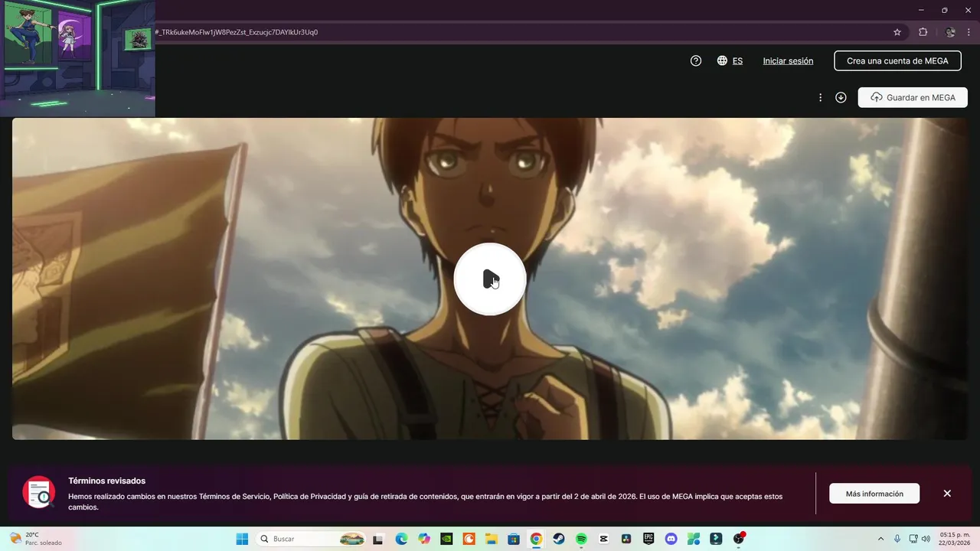Click the Términos revisados document icon
The height and width of the screenshot is (551, 980).
coord(38,493)
